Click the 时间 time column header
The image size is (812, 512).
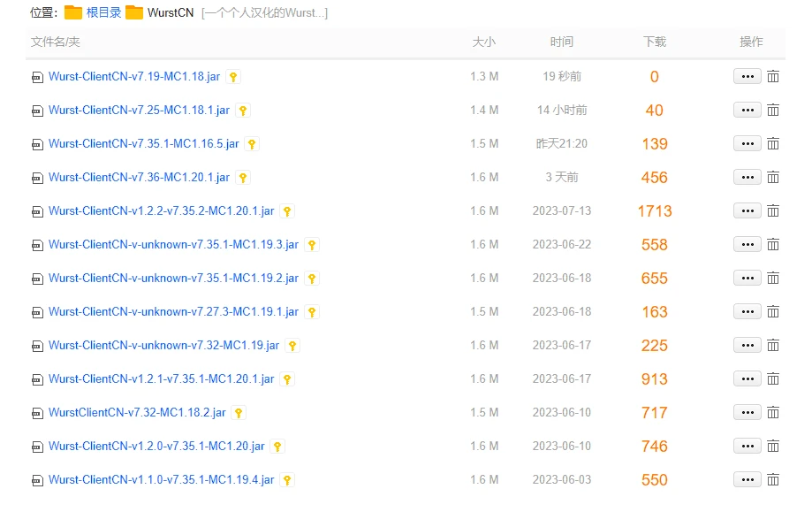[x=562, y=42]
